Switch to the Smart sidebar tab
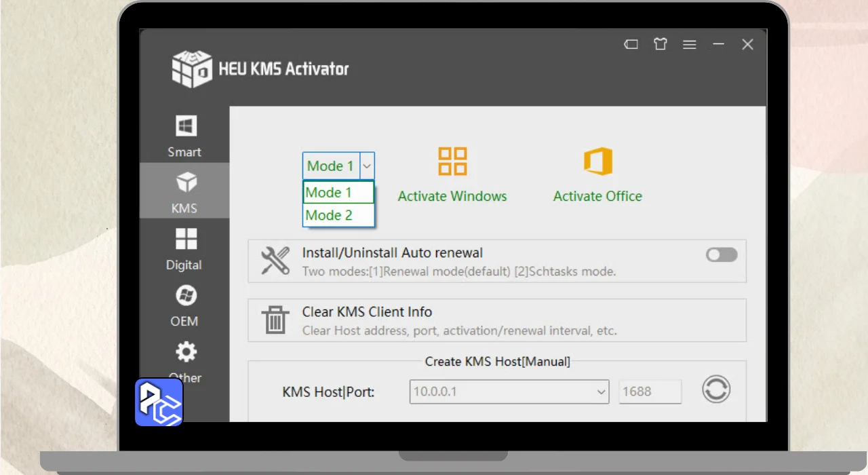Screen dimensions: 868x475 pyautogui.click(x=185, y=136)
